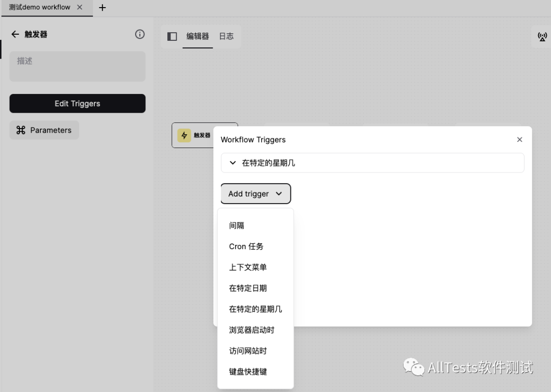Close the Workflow Triggers dialog
This screenshot has height=392, width=551.
(519, 139)
